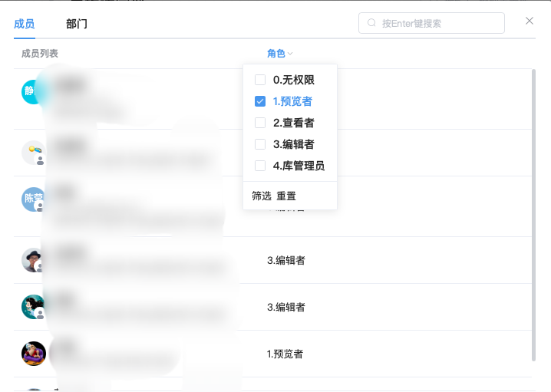The width and height of the screenshot is (551, 392).
Task: Open the 角色 filter dropdown
Action: (279, 54)
